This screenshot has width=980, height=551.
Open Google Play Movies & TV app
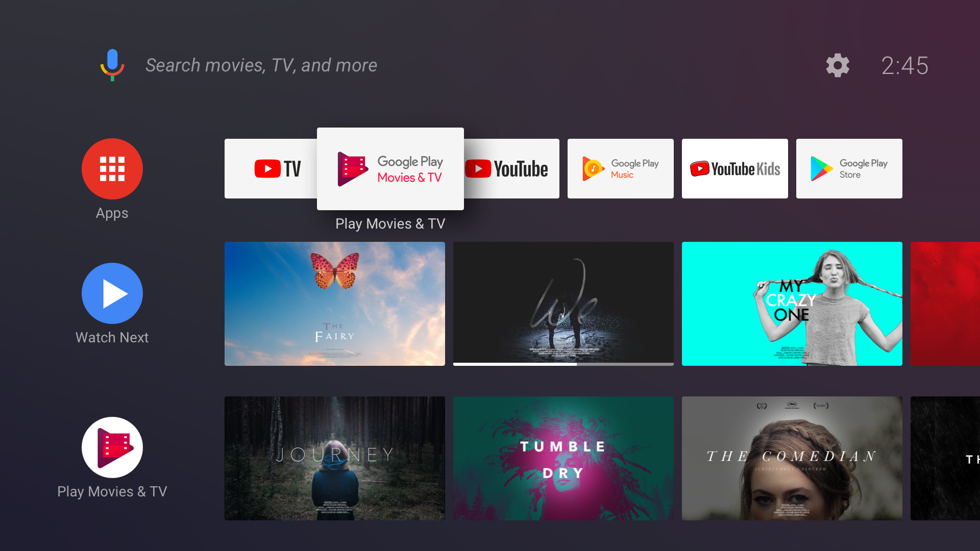(x=390, y=169)
